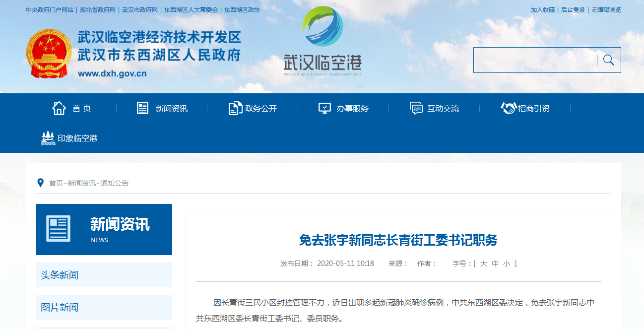Click the handshake icon beside 招商引资

point(509,108)
